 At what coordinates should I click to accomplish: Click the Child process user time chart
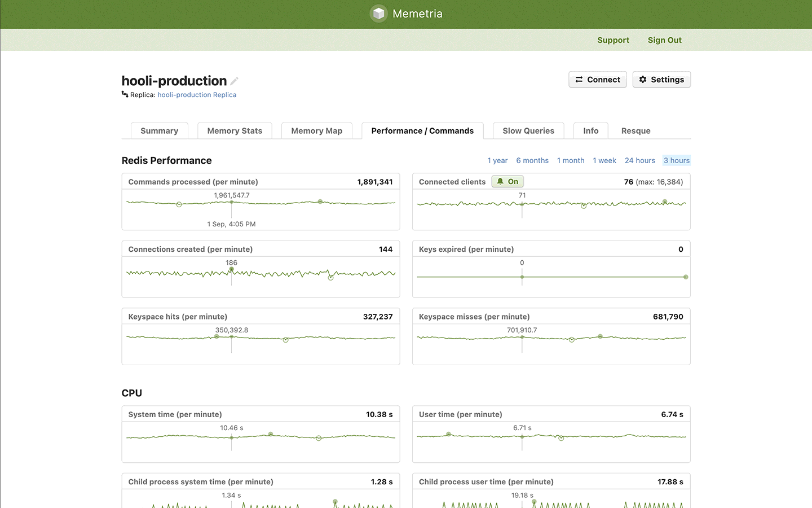click(x=551, y=499)
